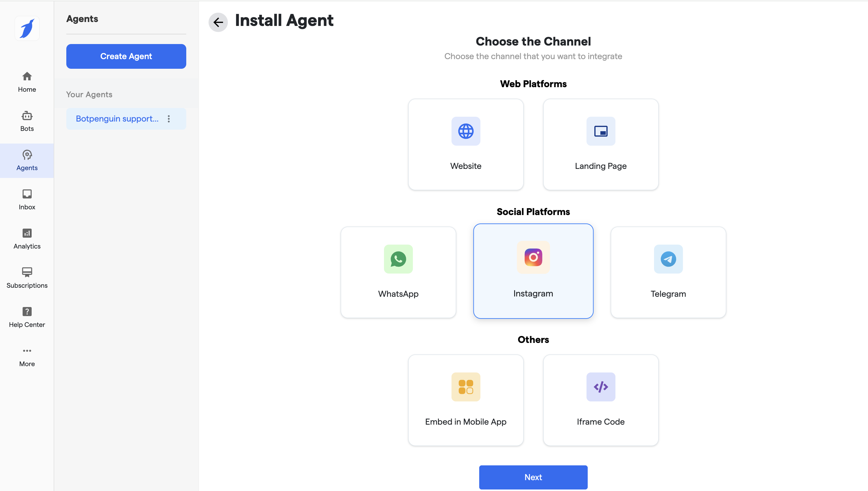Open the Inbox from the sidebar
868x491 pixels.
(x=27, y=199)
